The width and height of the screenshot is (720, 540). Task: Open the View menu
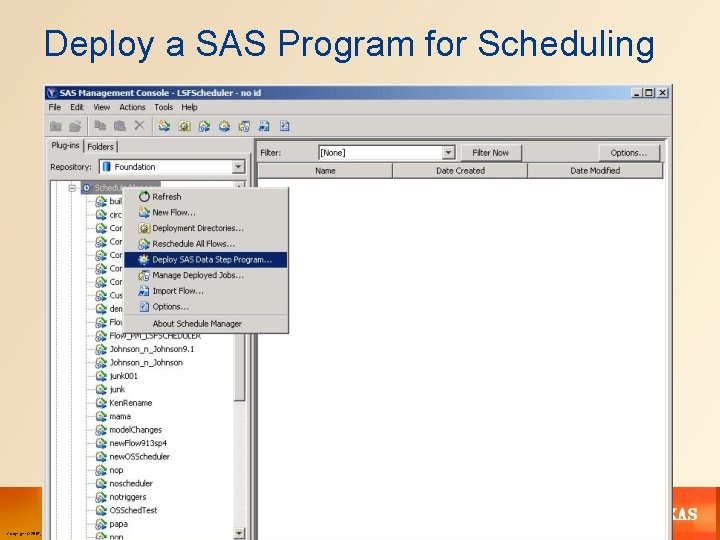[101, 107]
